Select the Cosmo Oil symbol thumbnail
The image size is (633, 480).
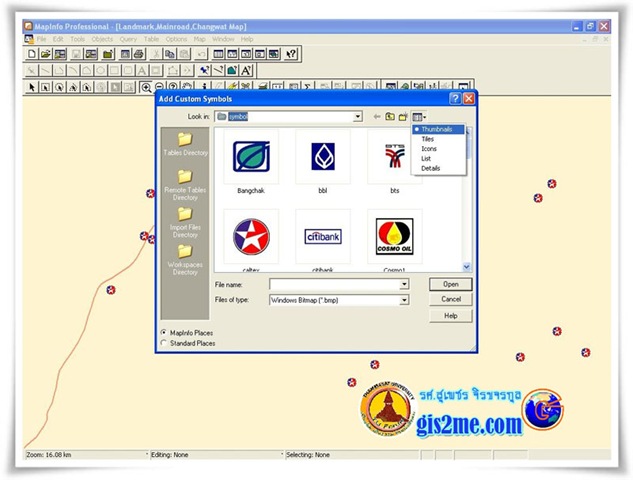coord(394,237)
